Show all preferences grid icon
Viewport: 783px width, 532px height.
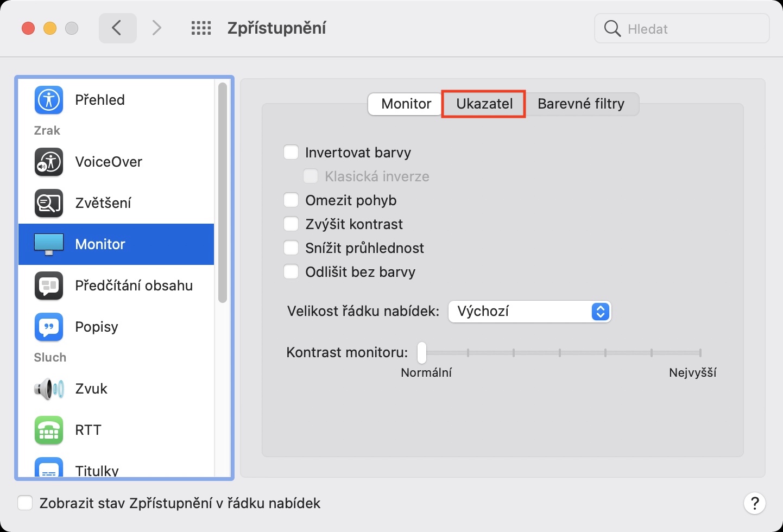pos(201,28)
